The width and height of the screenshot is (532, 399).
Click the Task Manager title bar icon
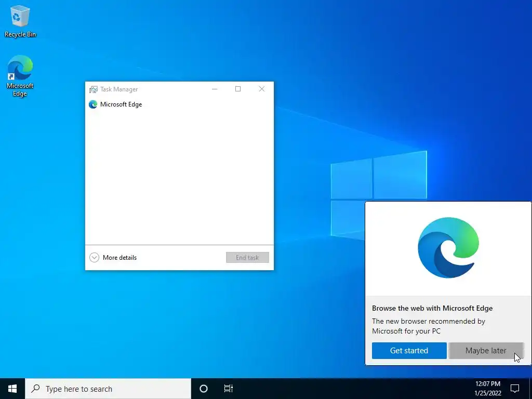click(x=94, y=89)
